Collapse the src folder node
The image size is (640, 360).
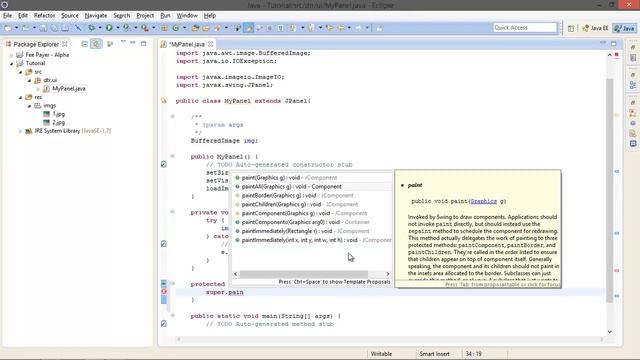(x=20, y=72)
